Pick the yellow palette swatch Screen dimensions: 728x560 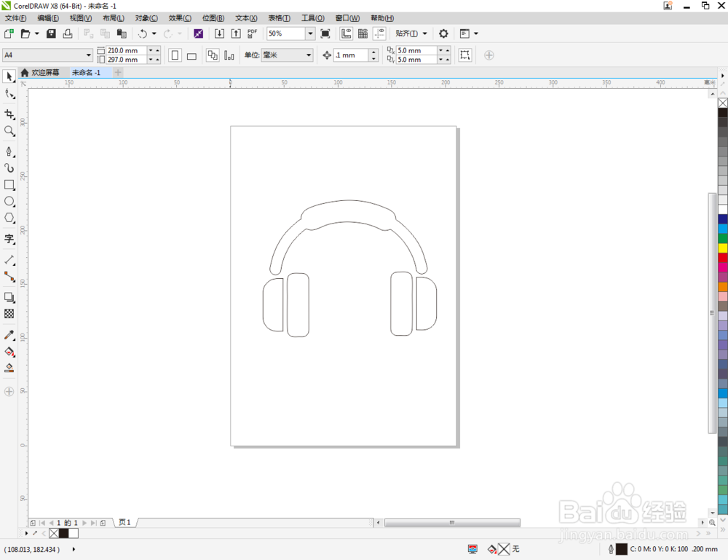[723, 248]
